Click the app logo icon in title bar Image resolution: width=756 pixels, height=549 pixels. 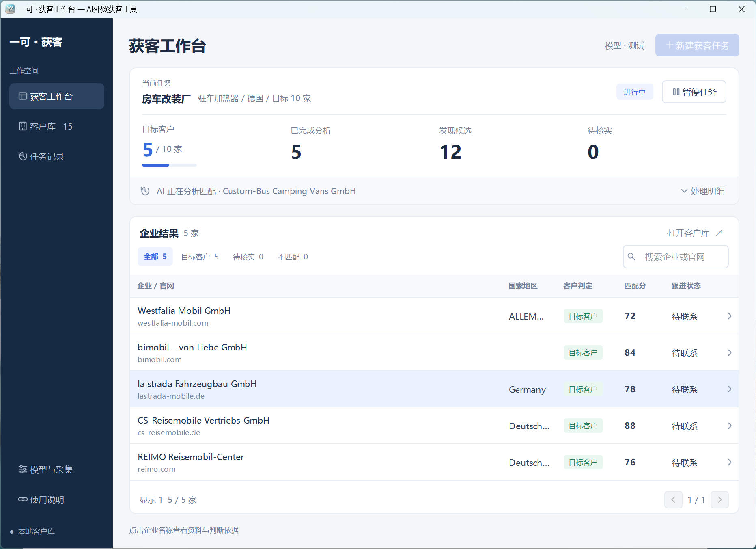coord(10,9)
